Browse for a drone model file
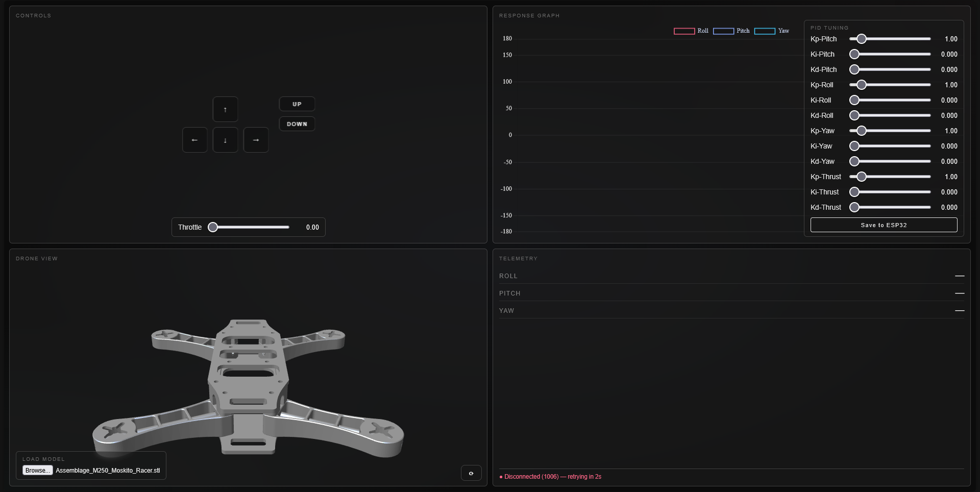980x492 pixels. point(37,471)
